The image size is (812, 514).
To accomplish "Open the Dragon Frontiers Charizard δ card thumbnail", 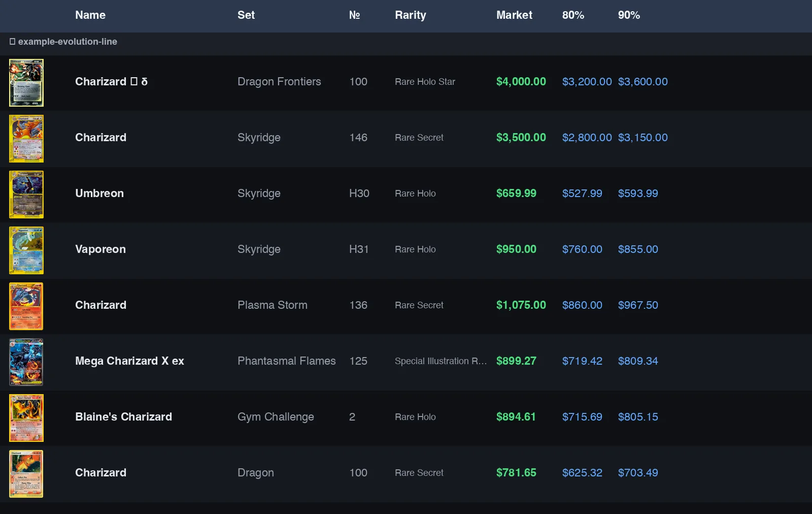I will point(26,83).
